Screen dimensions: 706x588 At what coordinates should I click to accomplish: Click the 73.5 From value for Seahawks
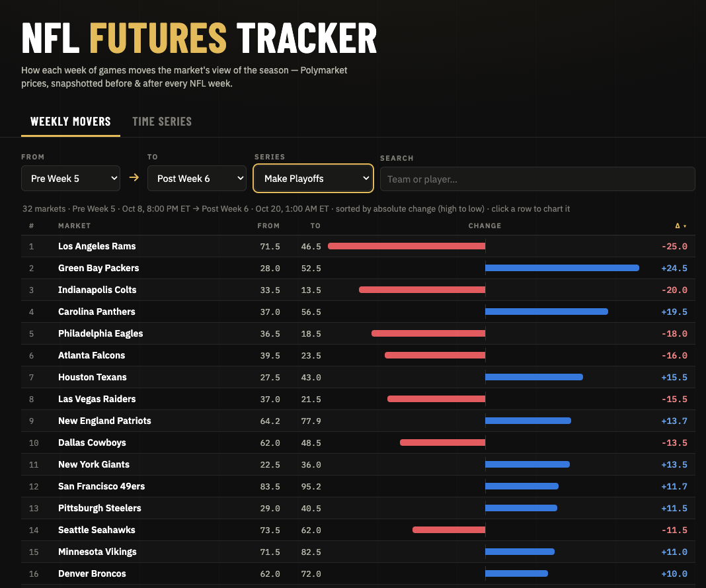tap(270, 530)
